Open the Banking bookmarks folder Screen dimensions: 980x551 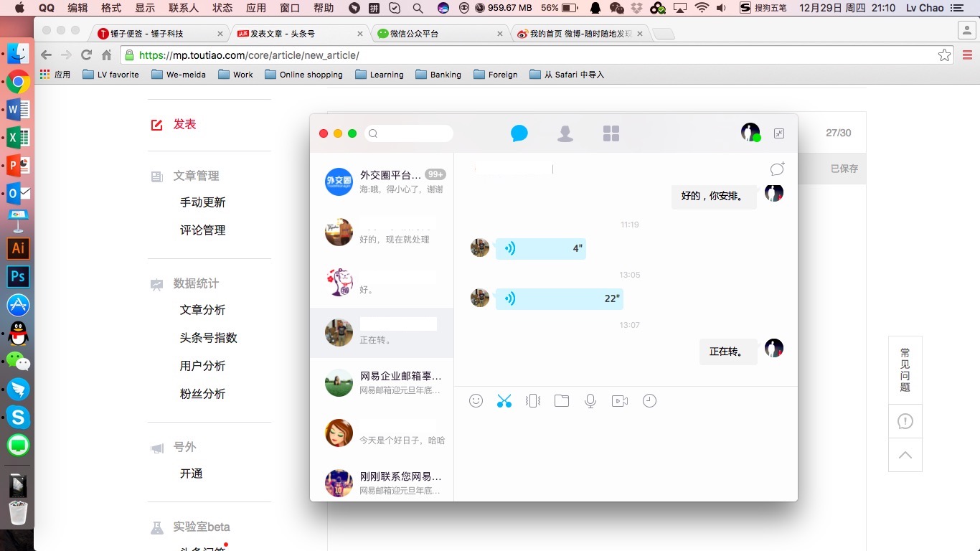pos(438,74)
